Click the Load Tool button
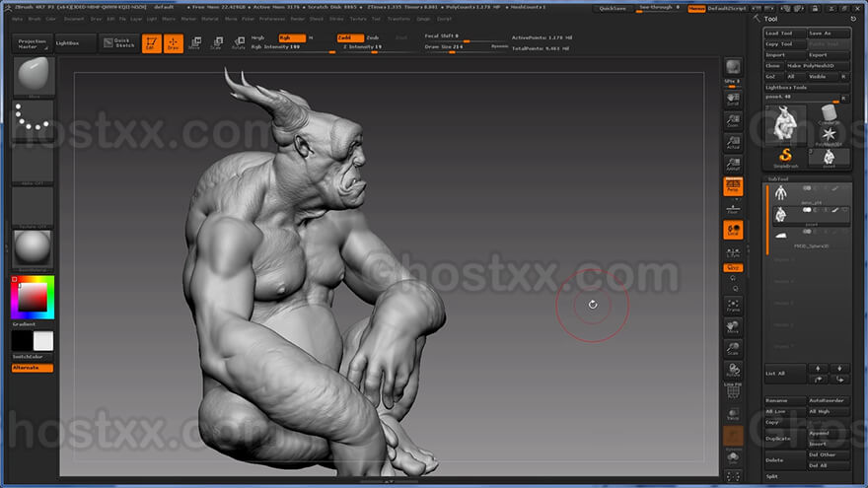Image resolution: width=868 pixels, height=488 pixels. 785,34
